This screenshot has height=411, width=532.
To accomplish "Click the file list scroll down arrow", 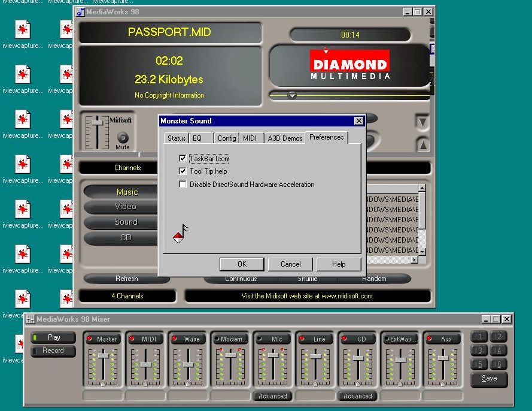I will 422,252.
